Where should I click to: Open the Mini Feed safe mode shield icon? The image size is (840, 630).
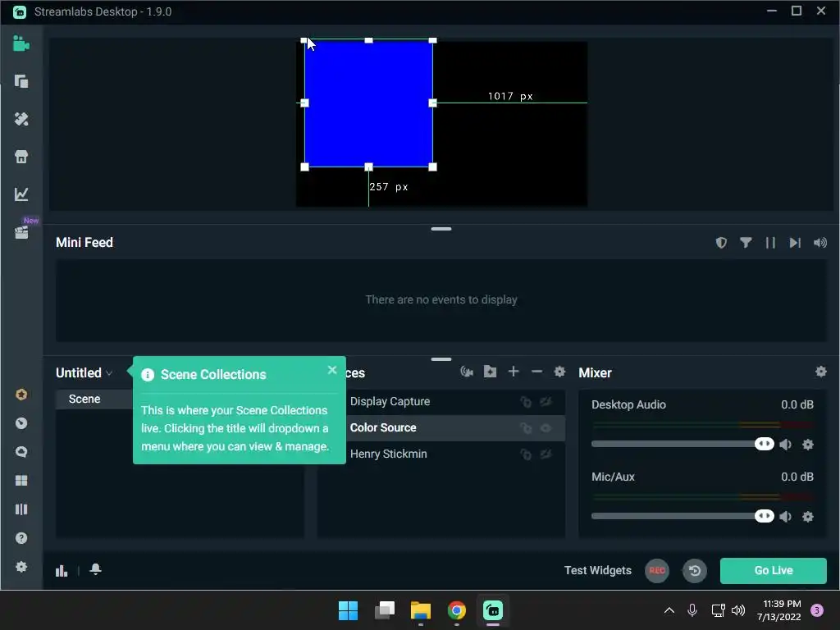click(721, 243)
